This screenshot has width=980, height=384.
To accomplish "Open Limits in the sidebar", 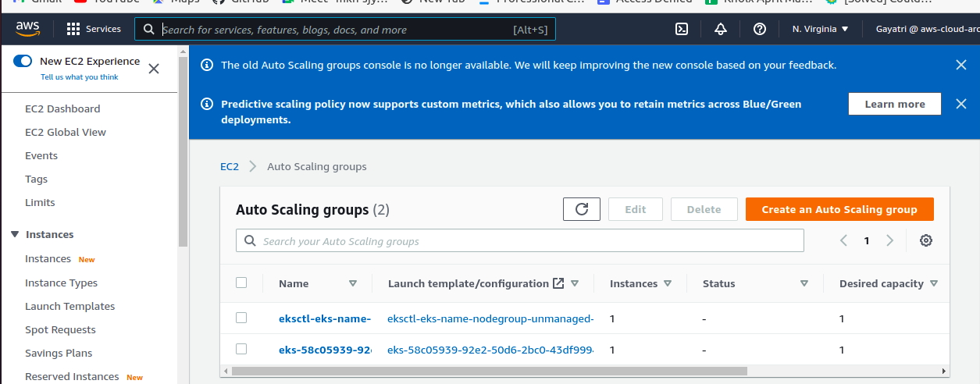I will pyautogui.click(x=40, y=202).
